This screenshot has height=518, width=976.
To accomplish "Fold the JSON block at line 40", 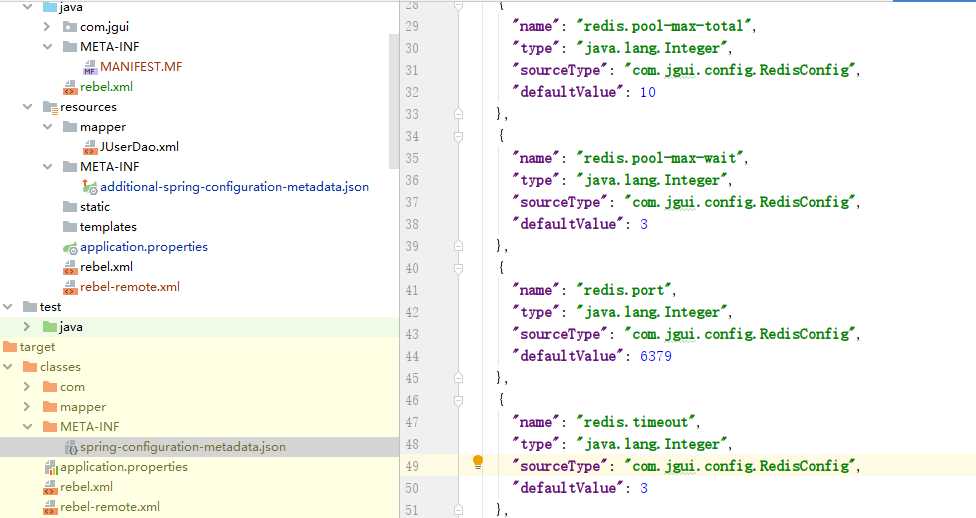I will (459, 268).
